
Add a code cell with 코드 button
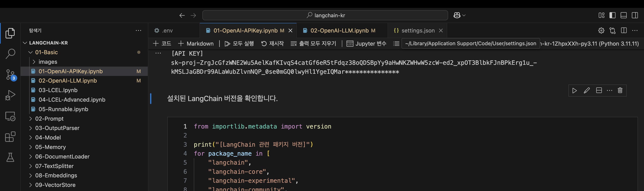162,44
